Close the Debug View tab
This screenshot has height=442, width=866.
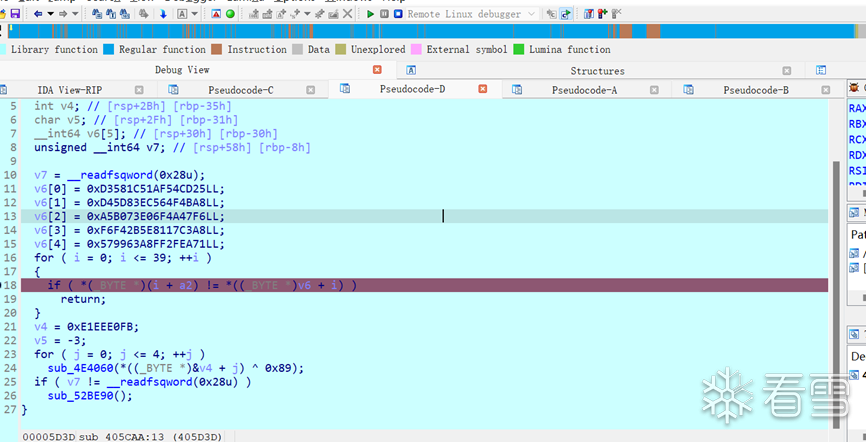377,70
